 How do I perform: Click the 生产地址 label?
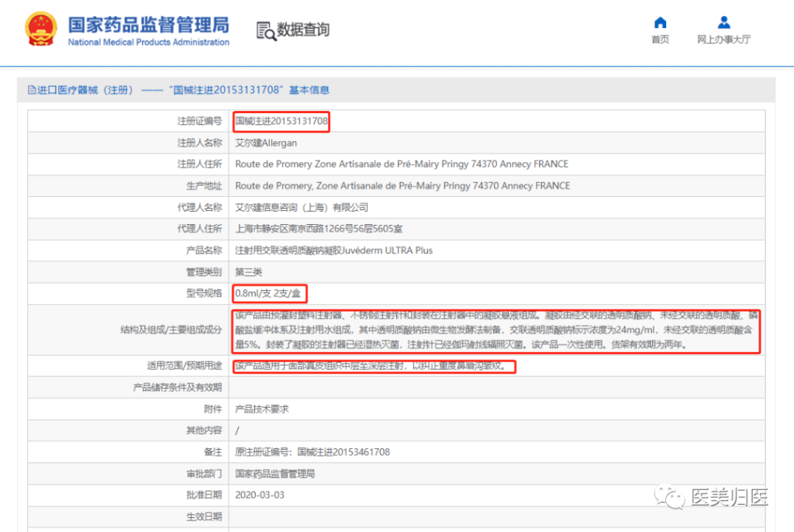click(x=204, y=186)
